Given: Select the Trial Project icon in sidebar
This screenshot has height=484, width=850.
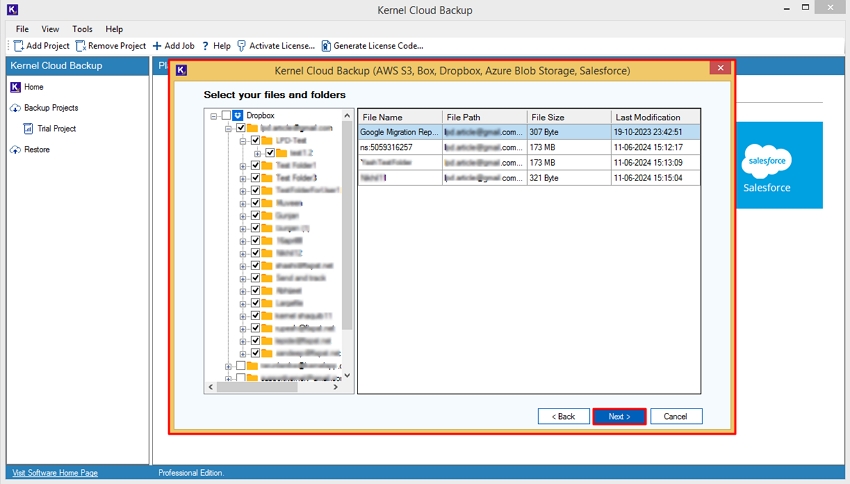Looking at the screenshot, I should [x=28, y=128].
